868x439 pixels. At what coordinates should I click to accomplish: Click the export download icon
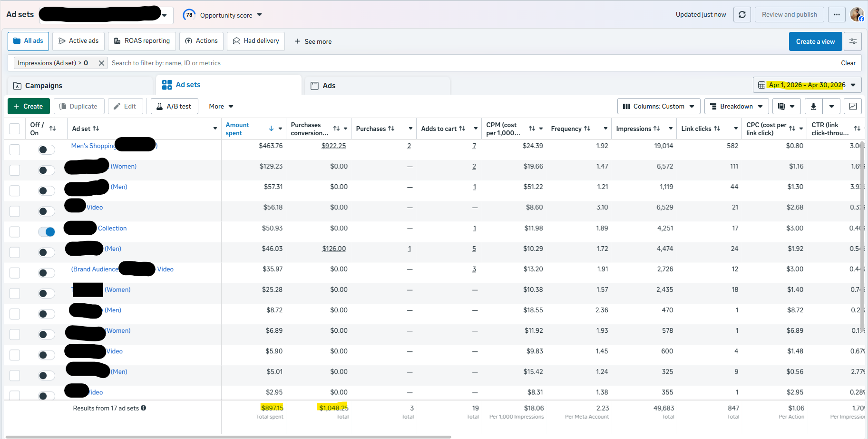point(813,106)
